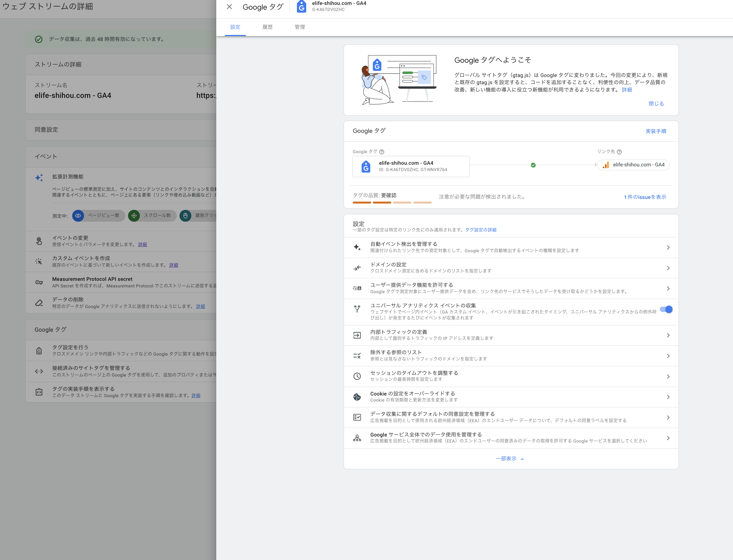
Task: Click green check status on tag connection
Action: [x=533, y=165]
